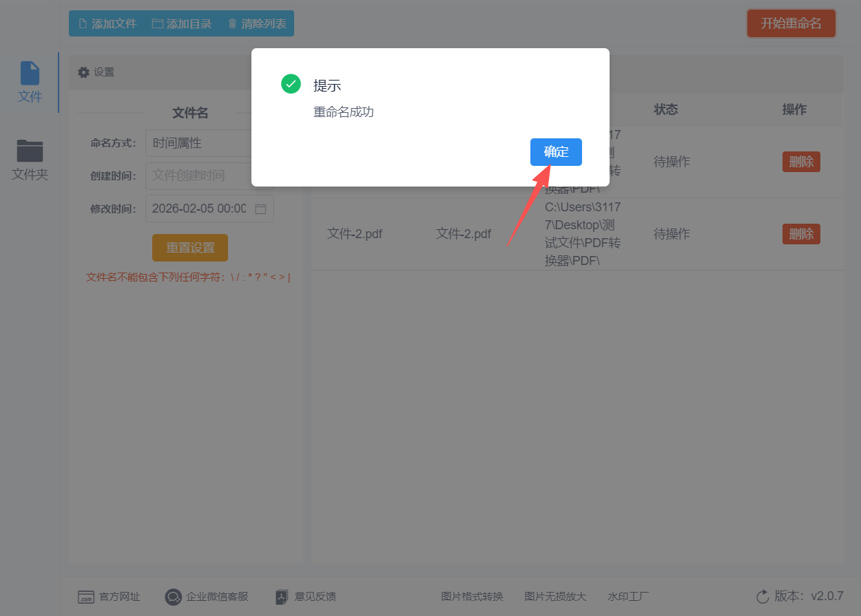Click the 开始重命名 rename button
Viewport: 861px width, 616px height.
pyautogui.click(x=791, y=23)
